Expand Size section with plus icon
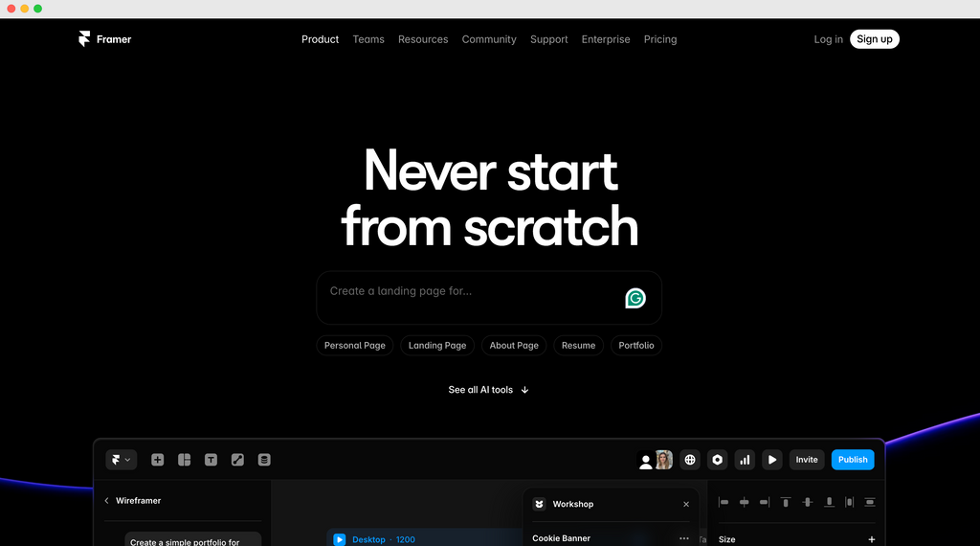The image size is (980, 546). pyautogui.click(x=871, y=539)
